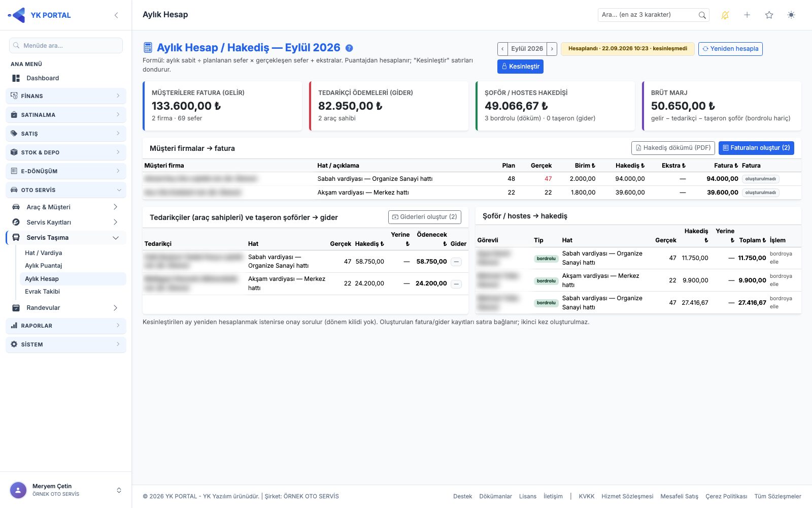
Task: Click Giderleri oluştur (2) button
Action: point(425,217)
